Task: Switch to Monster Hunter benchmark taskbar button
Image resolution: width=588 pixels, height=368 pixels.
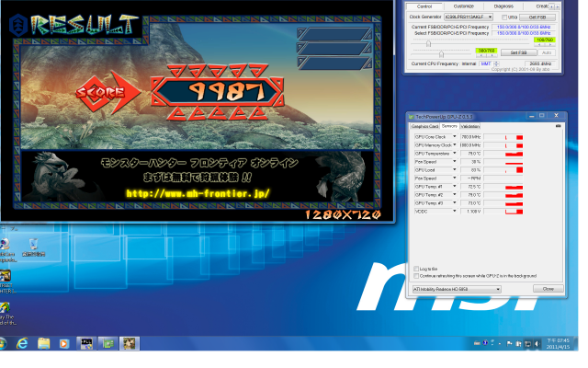Action: (x=130, y=343)
